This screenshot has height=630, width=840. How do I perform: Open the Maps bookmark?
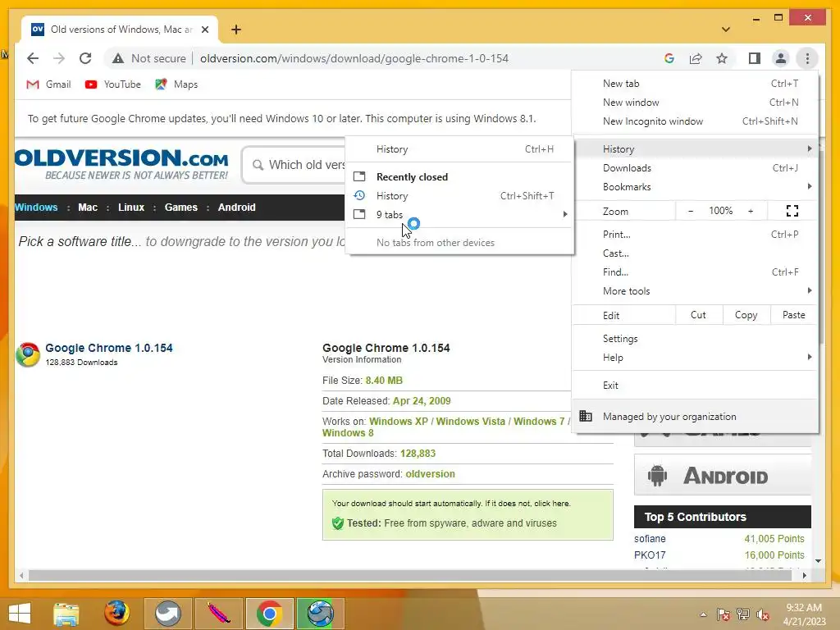pos(176,84)
